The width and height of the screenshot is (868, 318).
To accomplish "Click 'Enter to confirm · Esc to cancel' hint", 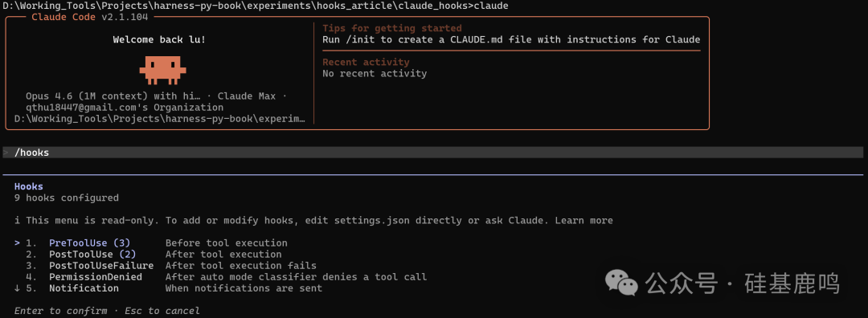I will point(107,311).
